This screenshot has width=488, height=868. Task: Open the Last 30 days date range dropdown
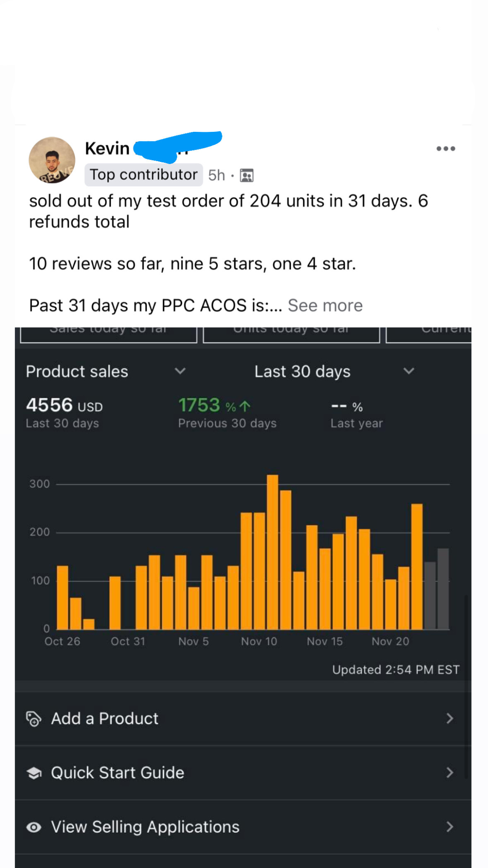[x=408, y=371]
